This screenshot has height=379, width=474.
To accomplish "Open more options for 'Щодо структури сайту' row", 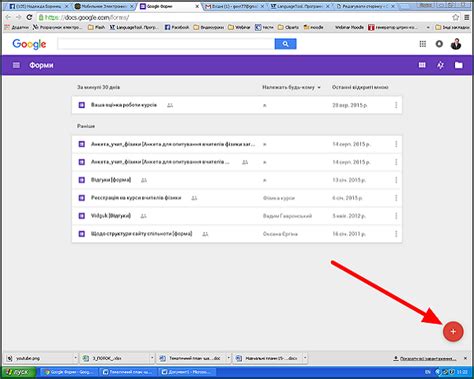I will pyautogui.click(x=396, y=234).
